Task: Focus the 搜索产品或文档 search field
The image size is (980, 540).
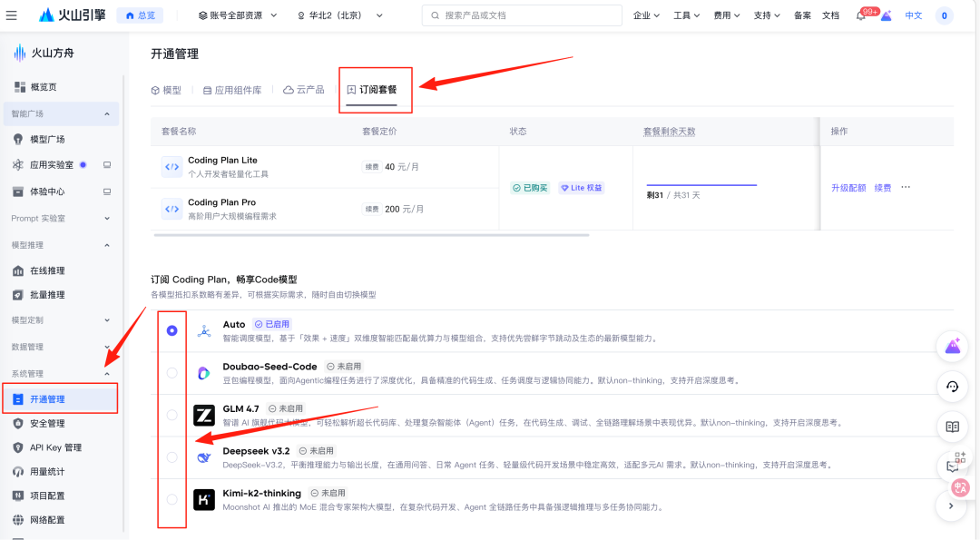Action: pos(522,15)
